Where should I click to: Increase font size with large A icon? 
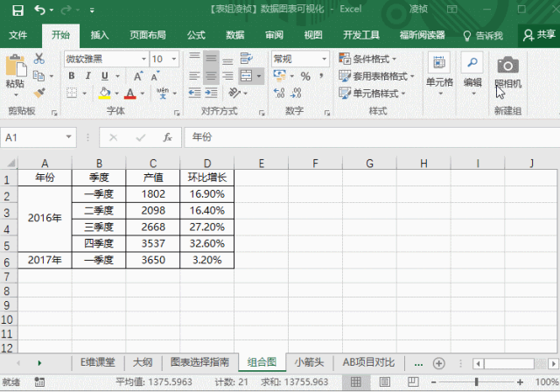click(138, 76)
